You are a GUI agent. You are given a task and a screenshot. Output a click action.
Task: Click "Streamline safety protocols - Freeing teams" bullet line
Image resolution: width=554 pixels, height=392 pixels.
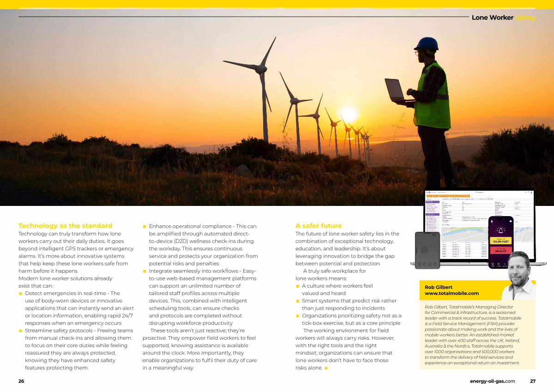point(79,331)
